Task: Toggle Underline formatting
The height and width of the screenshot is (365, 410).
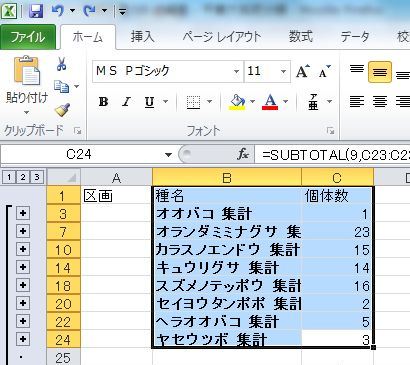Action: 150,102
